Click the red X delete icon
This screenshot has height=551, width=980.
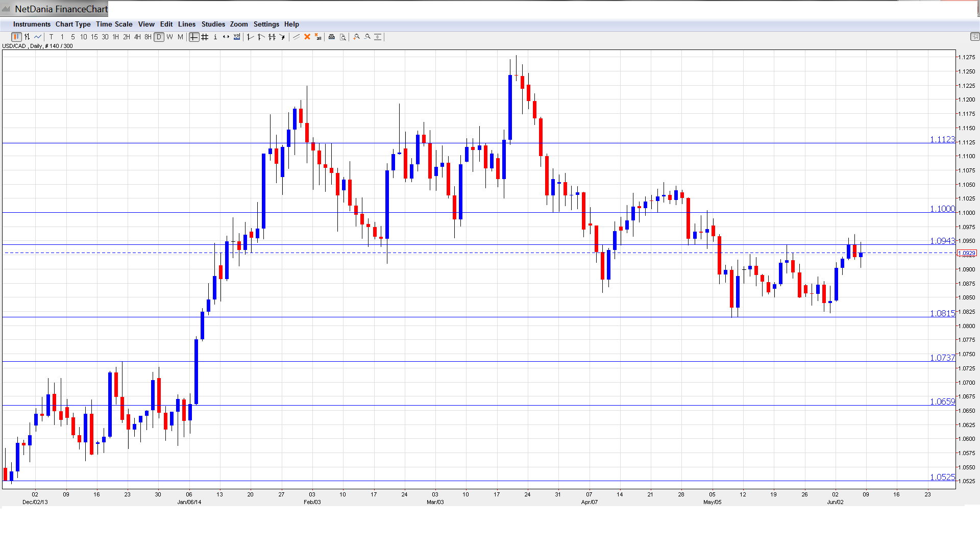pos(307,37)
